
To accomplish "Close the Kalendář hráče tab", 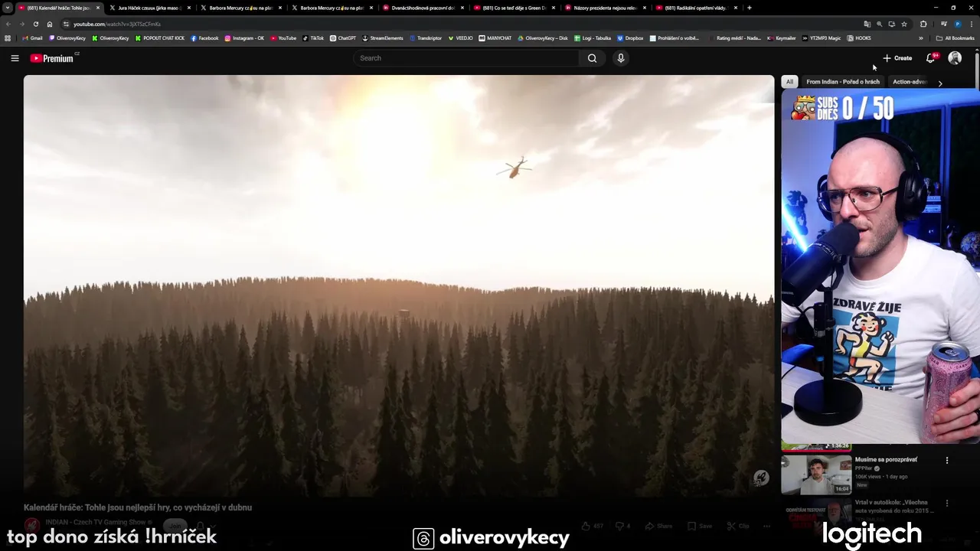I will (x=98, y=8).
